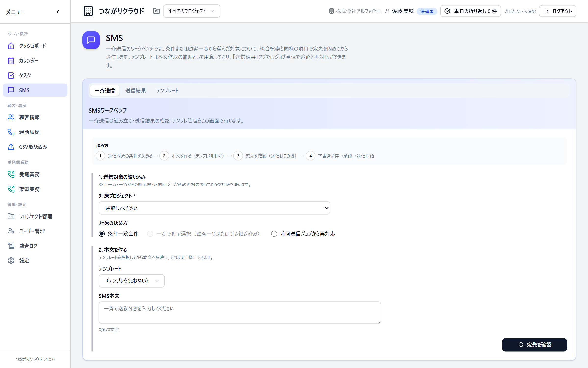Switch to the 送信結果 tab
This screenshot has height=368, width=588.
pyautogui.click(x=135, y=91)
